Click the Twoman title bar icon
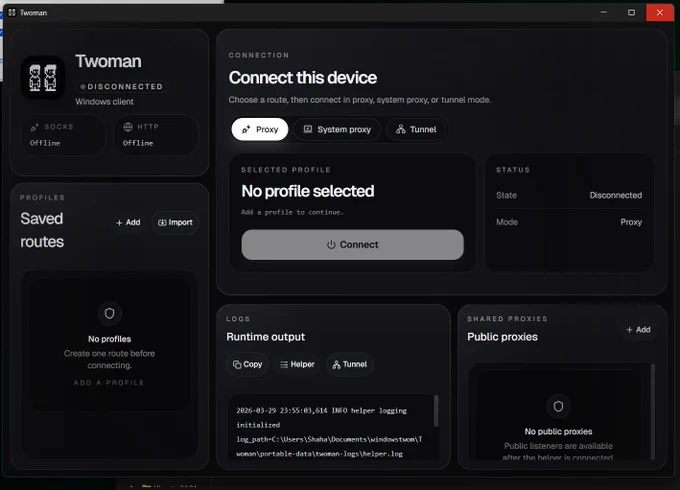Viewport: 680px width, 490px height. click(12, 13)
